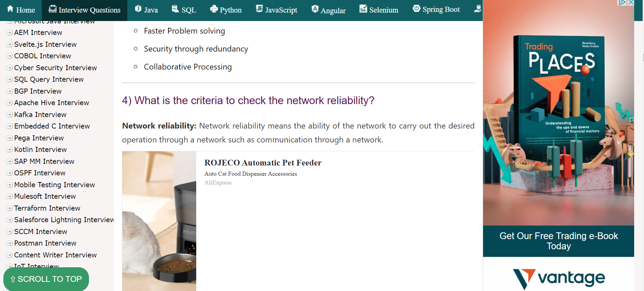This screenshot has width=644, height=291.
Task: Click the ROJECO Automatic Pet Feeder title
Action: click(x=263, y=163)
